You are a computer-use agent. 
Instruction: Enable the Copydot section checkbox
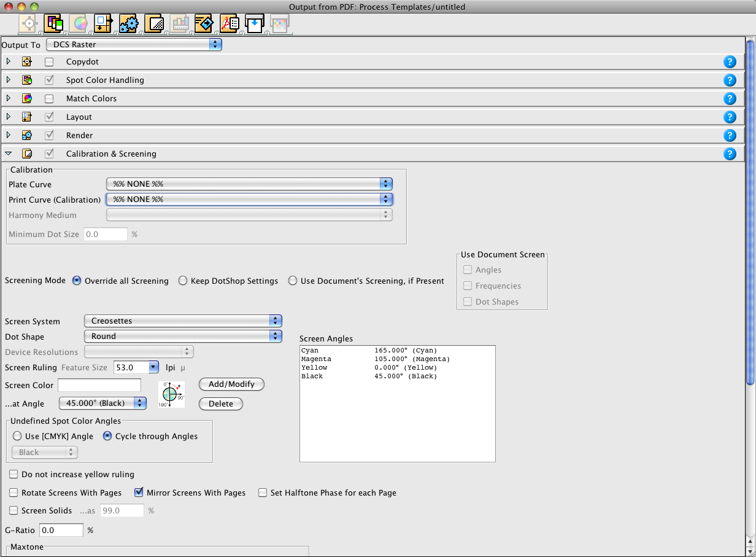[49, 62]
